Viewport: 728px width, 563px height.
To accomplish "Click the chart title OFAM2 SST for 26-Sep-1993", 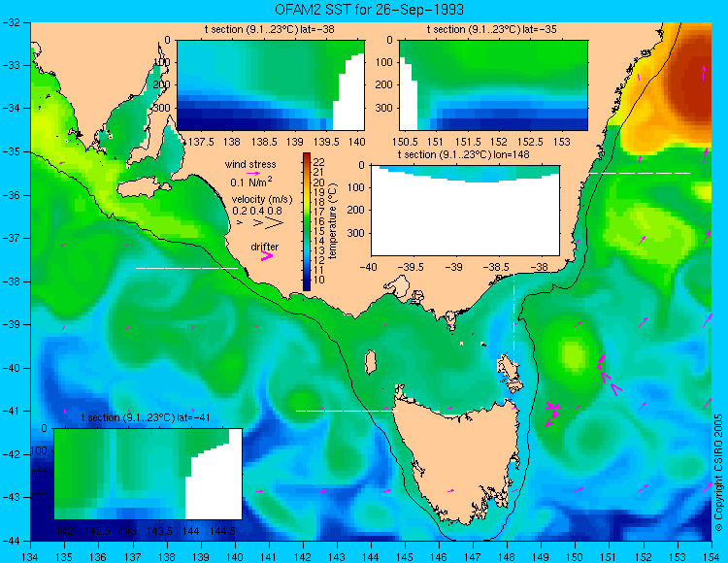I will (369, 10).
